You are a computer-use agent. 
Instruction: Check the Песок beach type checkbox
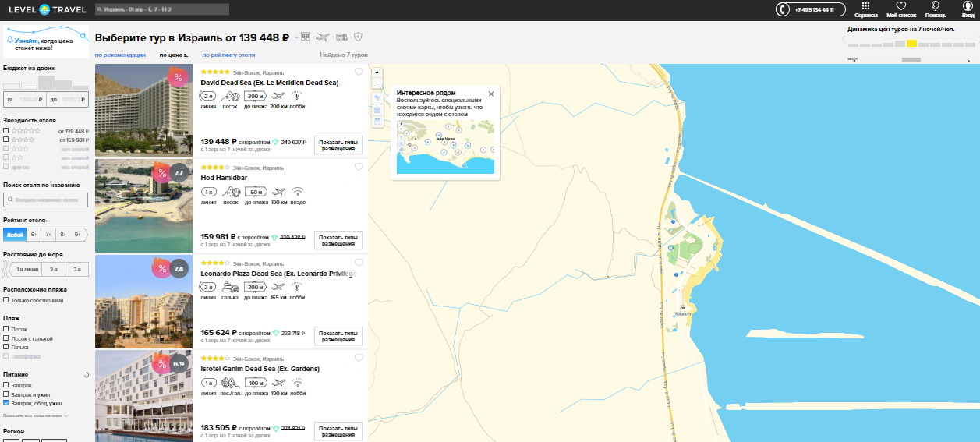click(6, 329)
